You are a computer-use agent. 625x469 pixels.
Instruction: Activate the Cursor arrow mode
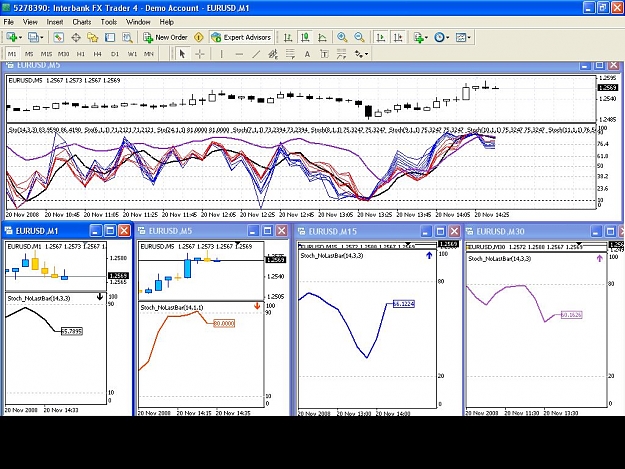coord(183,54)
